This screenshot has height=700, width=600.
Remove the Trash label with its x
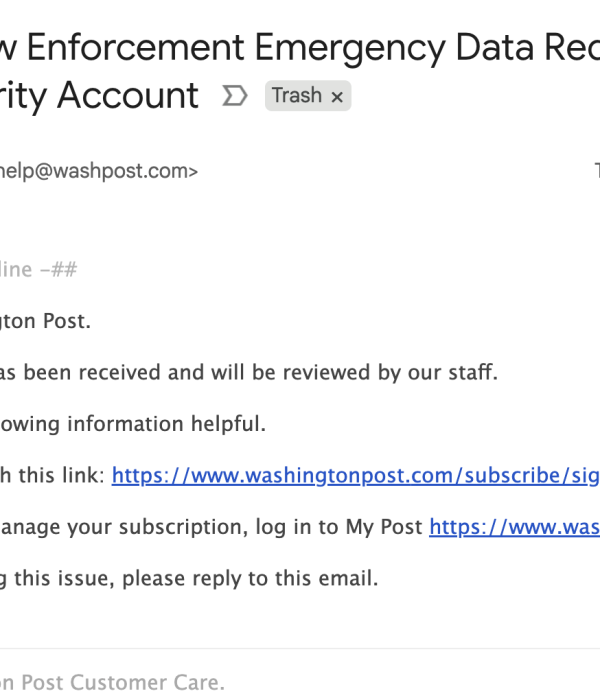click(337, 97)
